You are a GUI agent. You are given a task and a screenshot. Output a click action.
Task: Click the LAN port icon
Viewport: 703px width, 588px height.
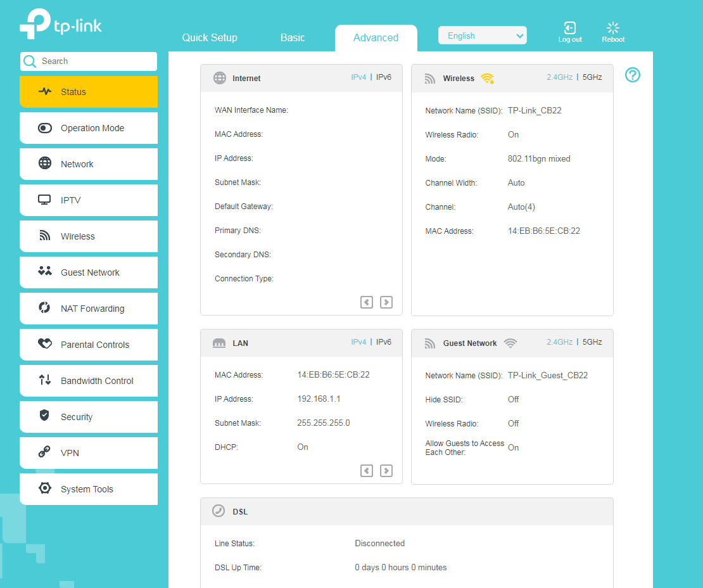tap(218, 343)
